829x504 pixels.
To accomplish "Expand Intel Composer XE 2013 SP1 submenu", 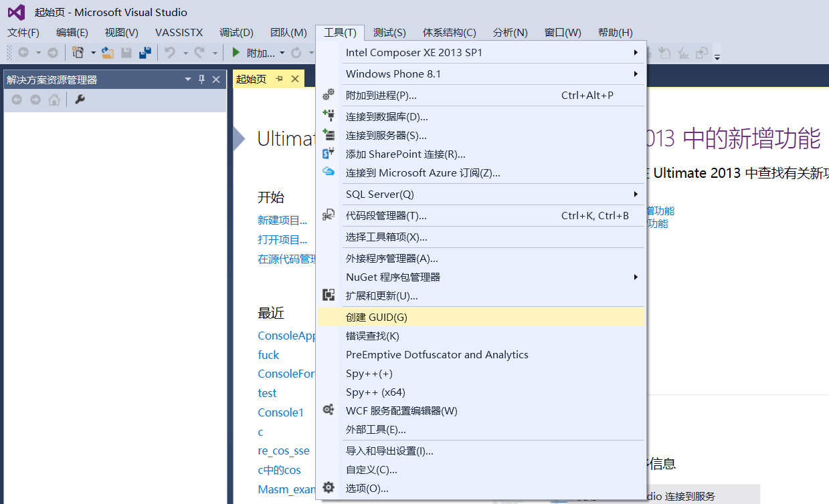I will point(482,52).
